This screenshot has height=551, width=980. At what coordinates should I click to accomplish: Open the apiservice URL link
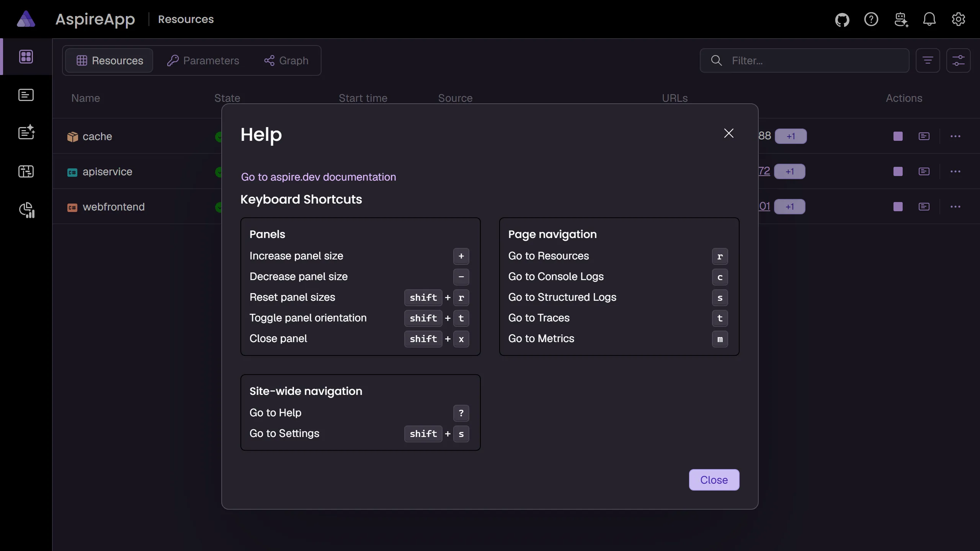764,171
